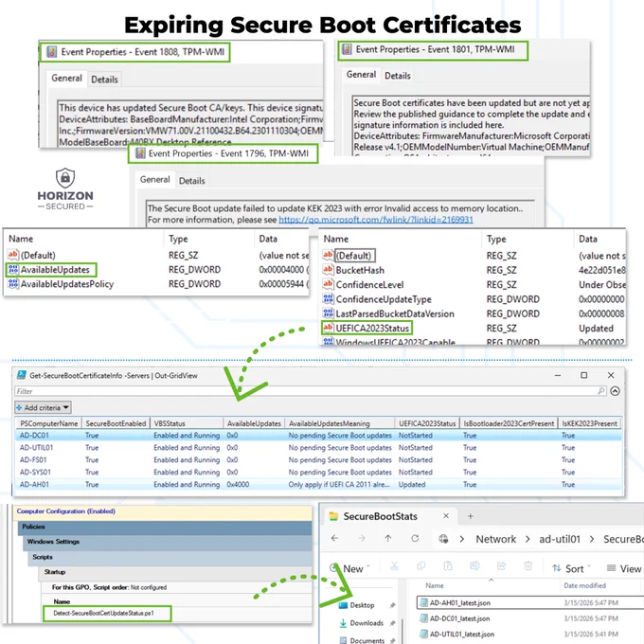Click the network globe icon in address bar
Image resolution: width=644 pixels, height=644 pixels.
(x=443, y=539)
